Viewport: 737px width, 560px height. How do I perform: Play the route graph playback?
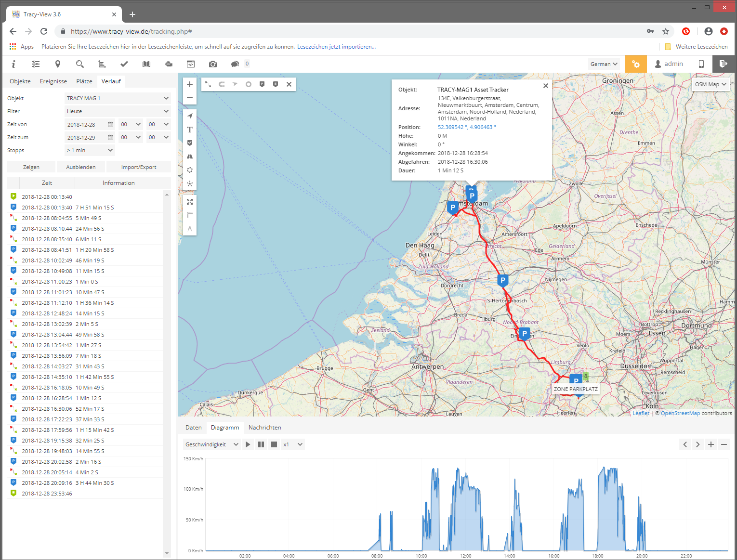248,444
